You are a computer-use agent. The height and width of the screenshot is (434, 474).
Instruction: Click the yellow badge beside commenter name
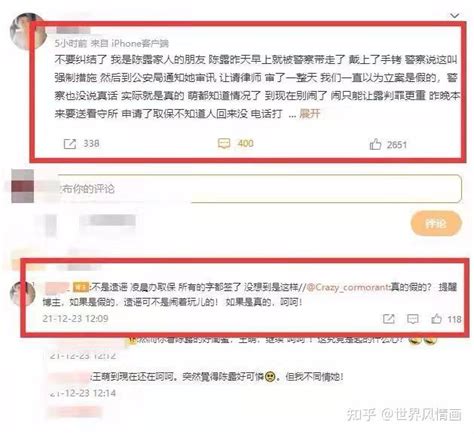[81, 287]
